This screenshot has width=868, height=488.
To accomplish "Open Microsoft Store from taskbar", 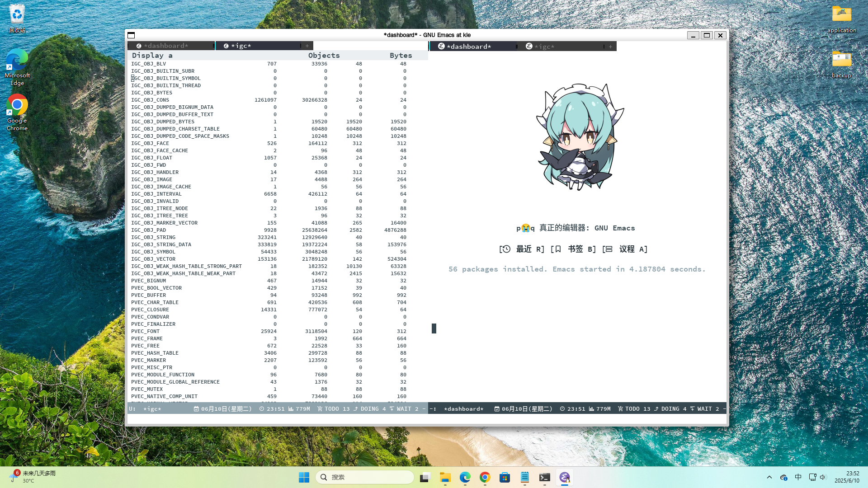I will pyautogui.click(x=505, y=477).
